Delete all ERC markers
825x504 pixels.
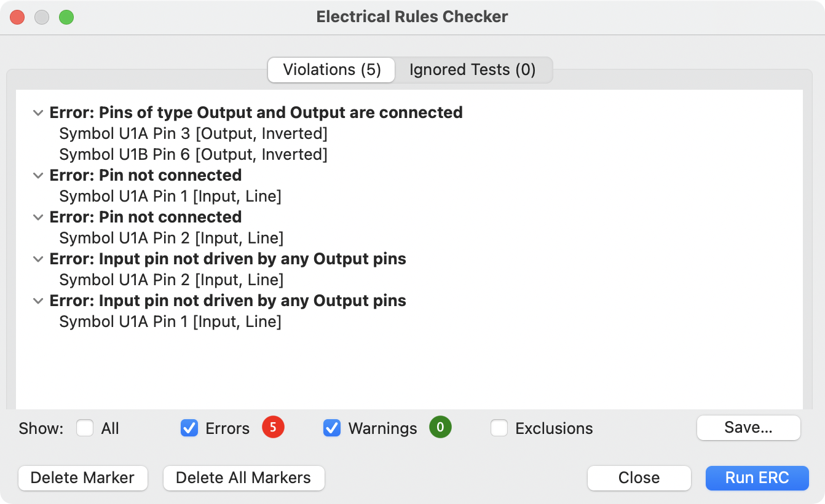(x=243, y=478)
